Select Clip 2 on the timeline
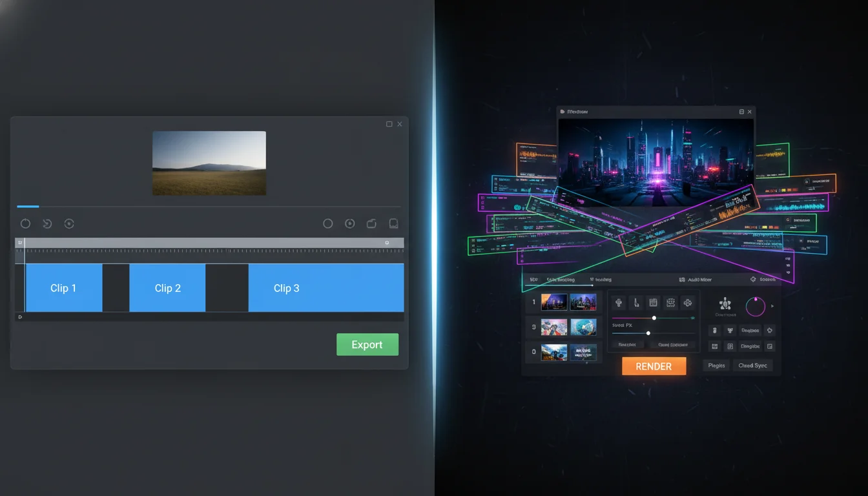868x496 pixels. click(167, 288)
